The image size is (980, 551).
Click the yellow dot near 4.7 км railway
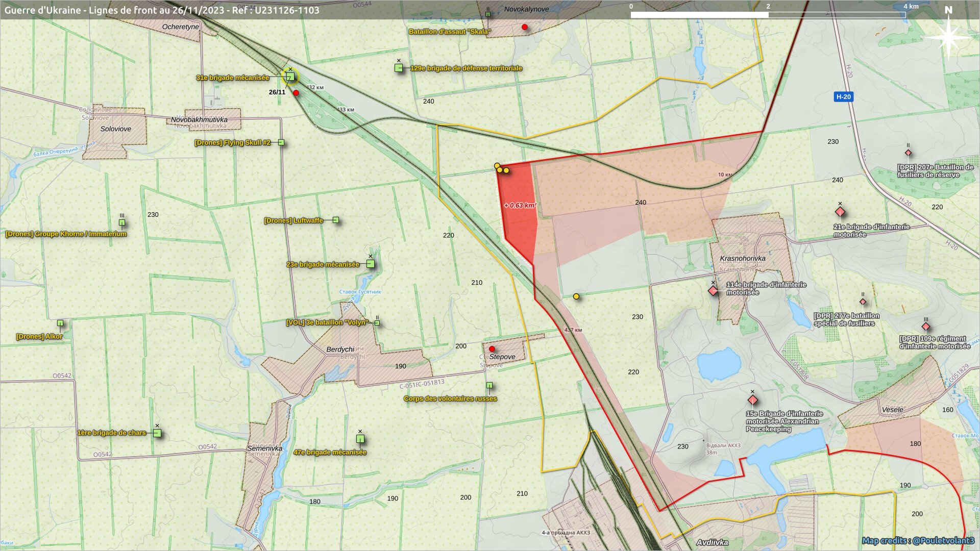pyautogui.click(x=576, y=296)
